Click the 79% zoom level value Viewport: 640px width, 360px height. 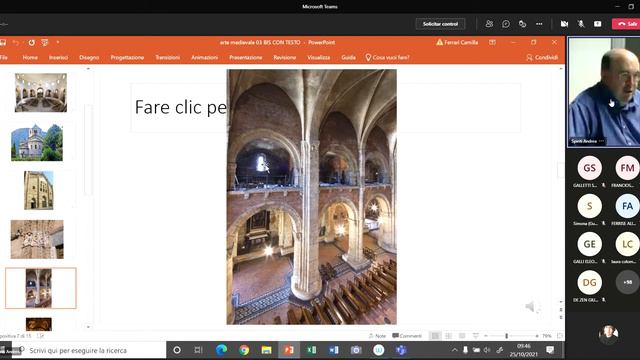547,336
